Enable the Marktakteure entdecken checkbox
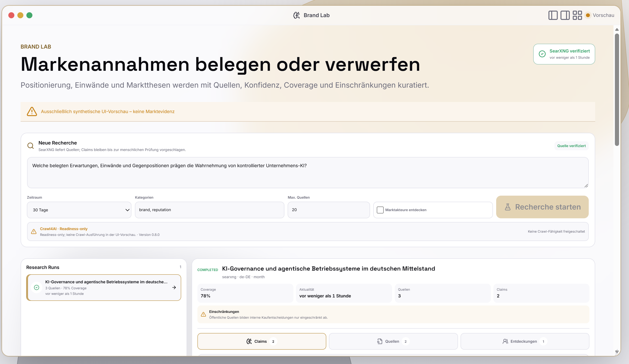 tap(380, 210)
